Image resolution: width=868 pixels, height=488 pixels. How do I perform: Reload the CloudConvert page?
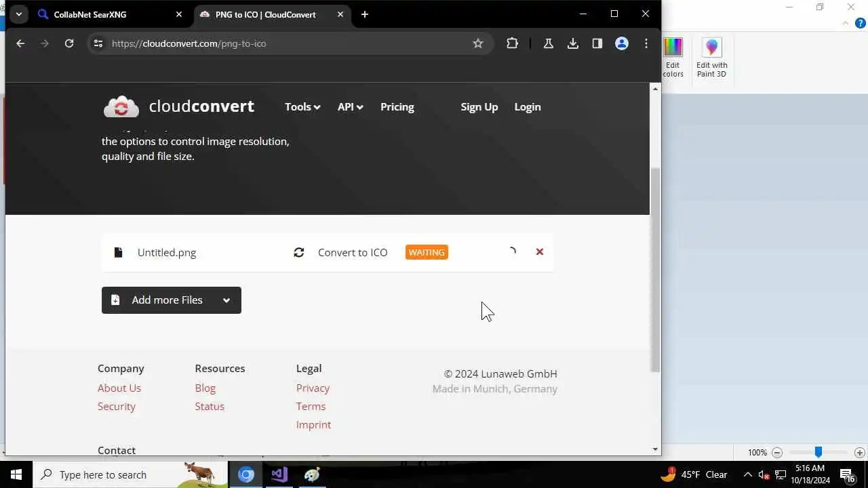click(x=69, y=43)
